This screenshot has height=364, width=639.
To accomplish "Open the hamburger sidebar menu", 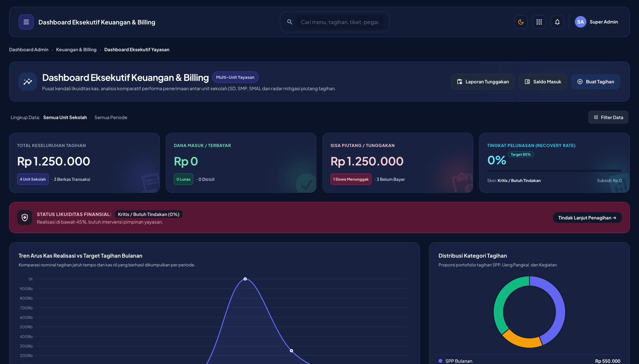I will point(26,22).
